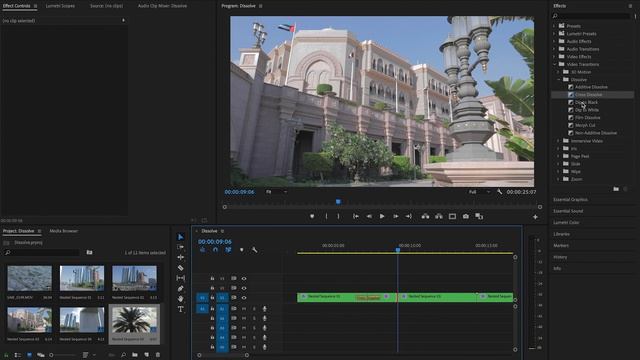Click Clear trash icon in Project panel
The width and height of the screenshot is (640, 360).
158,355
